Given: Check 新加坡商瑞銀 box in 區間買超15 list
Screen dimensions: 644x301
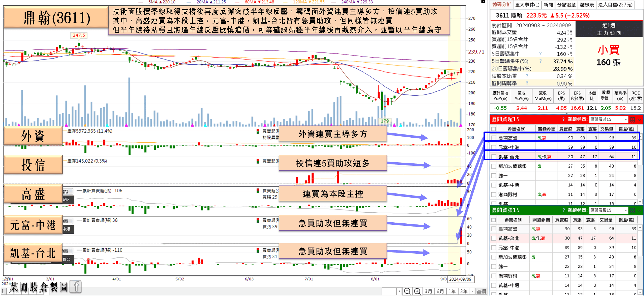Looking at the screenshot, I should click(x=494, y=166).
